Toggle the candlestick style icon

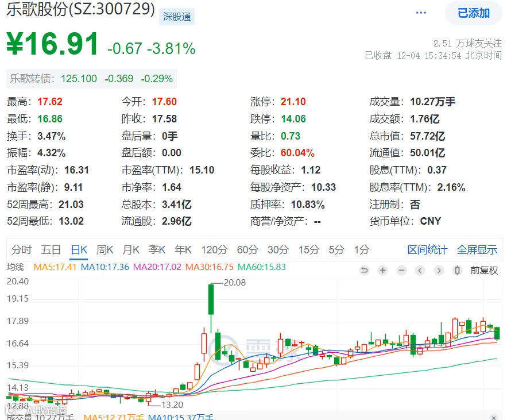457,270
